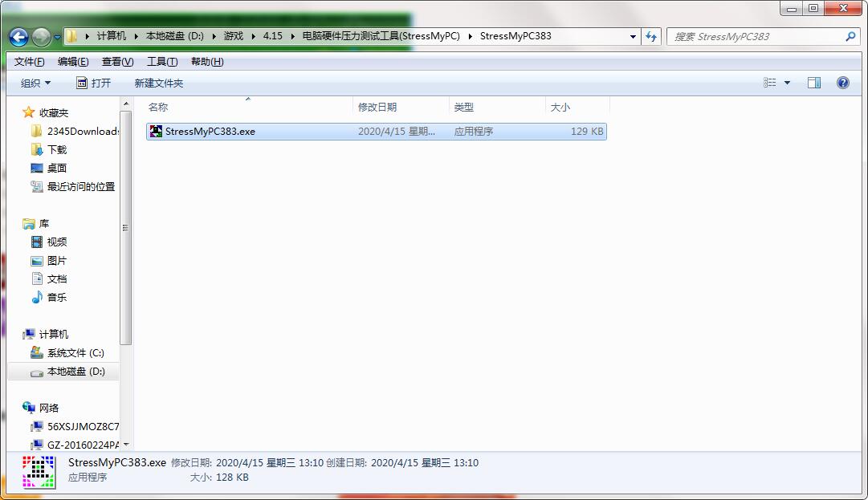Viewport: 868px width, 500px height.
Task: Open the 文件(F) menu
Action: click(30, 62)
